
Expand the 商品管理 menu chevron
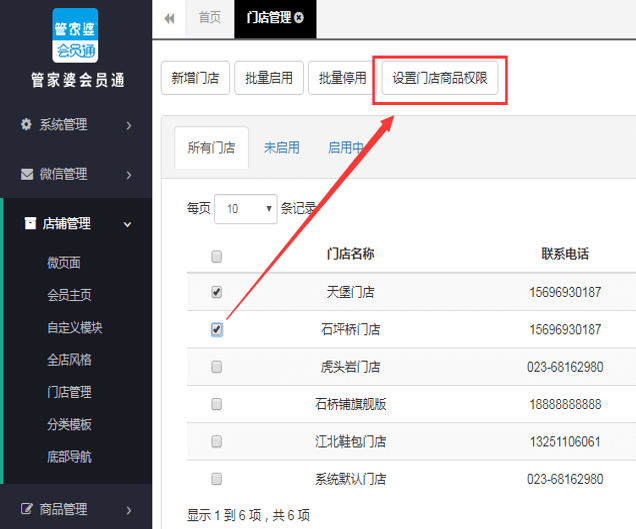(x=129, y=510)
